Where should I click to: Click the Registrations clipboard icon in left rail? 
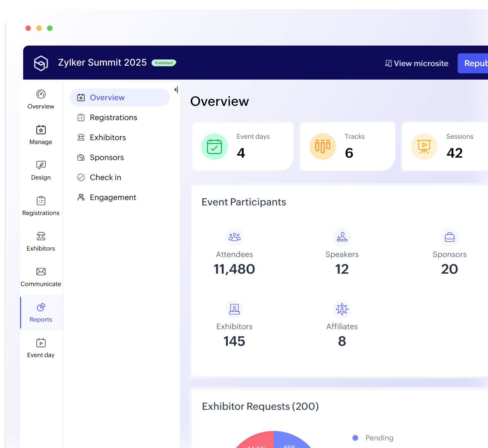click(41, 201)
